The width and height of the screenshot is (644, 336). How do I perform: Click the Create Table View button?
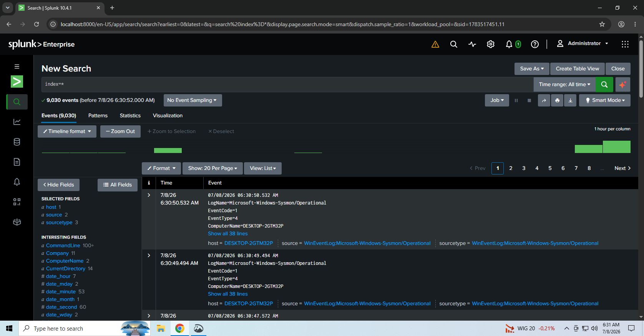tap(577, 69)
